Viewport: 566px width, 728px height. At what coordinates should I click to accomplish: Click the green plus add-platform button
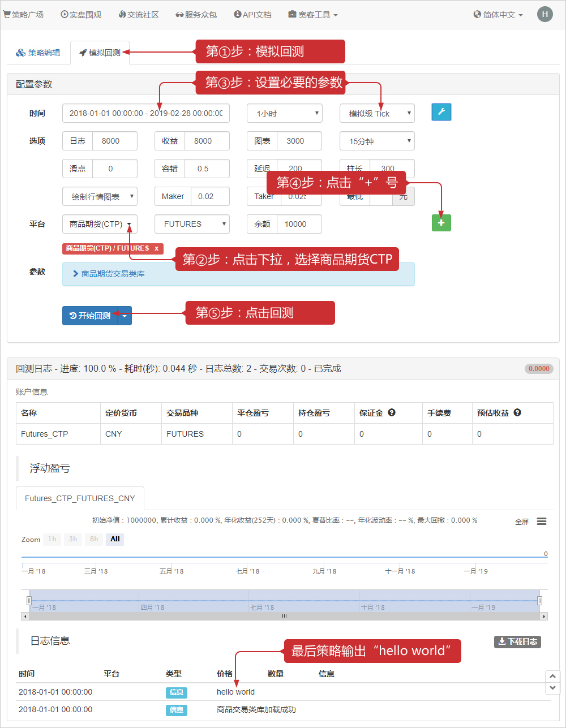click(441, 223)
